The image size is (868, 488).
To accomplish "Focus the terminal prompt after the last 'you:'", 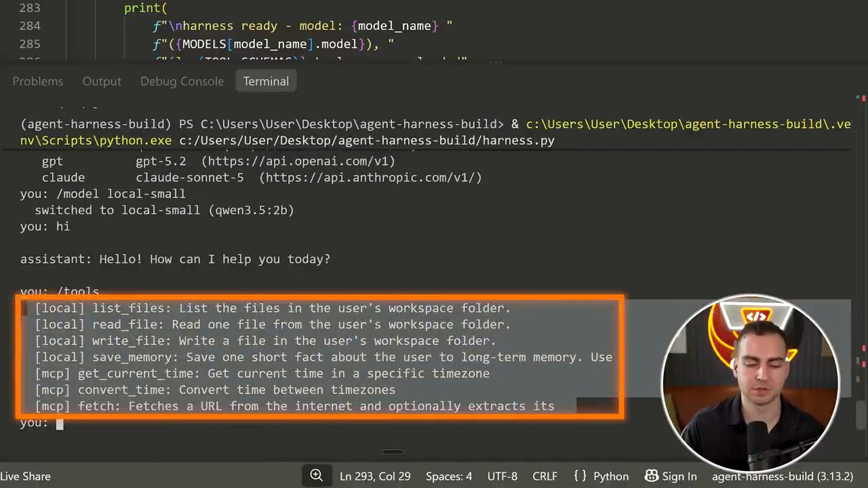I will tap(60, 423).
